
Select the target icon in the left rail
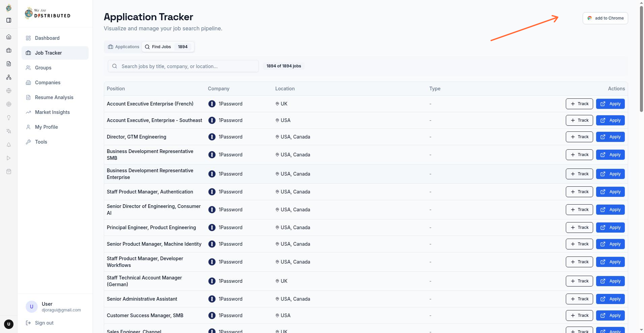[x=9, y=104]
